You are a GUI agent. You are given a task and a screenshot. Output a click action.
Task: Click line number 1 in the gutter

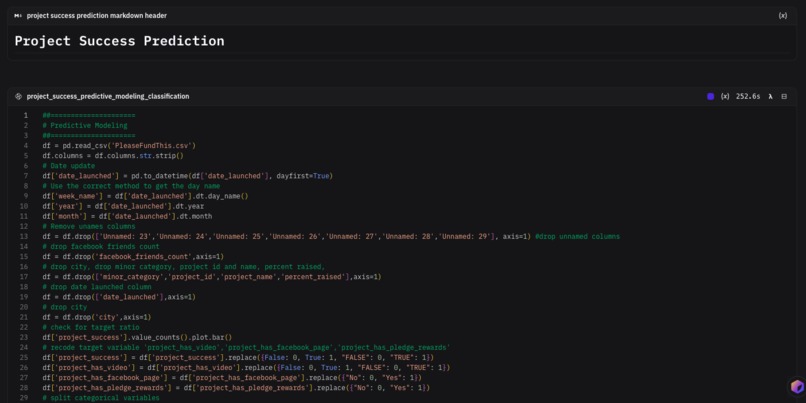26,115
